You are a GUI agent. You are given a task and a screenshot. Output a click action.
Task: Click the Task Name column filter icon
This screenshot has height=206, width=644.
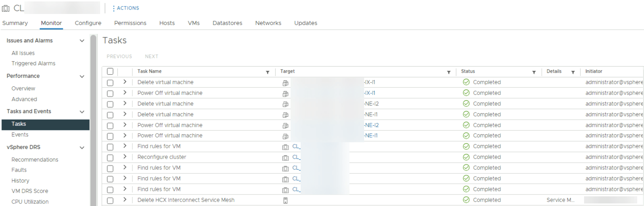pos(267,72)
